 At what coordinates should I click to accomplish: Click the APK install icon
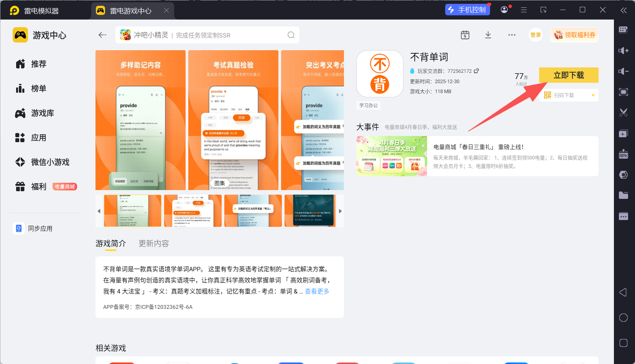(x=623, y=154)
